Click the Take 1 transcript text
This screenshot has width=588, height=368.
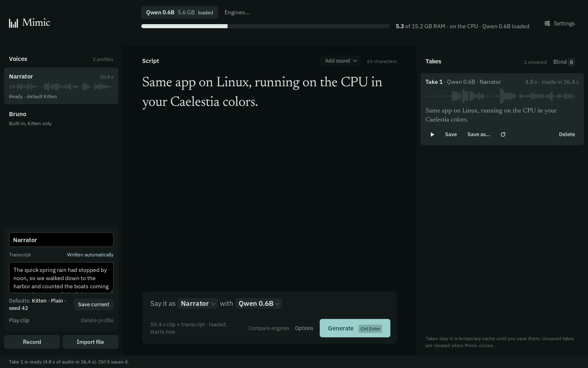(x=491, y=115)
